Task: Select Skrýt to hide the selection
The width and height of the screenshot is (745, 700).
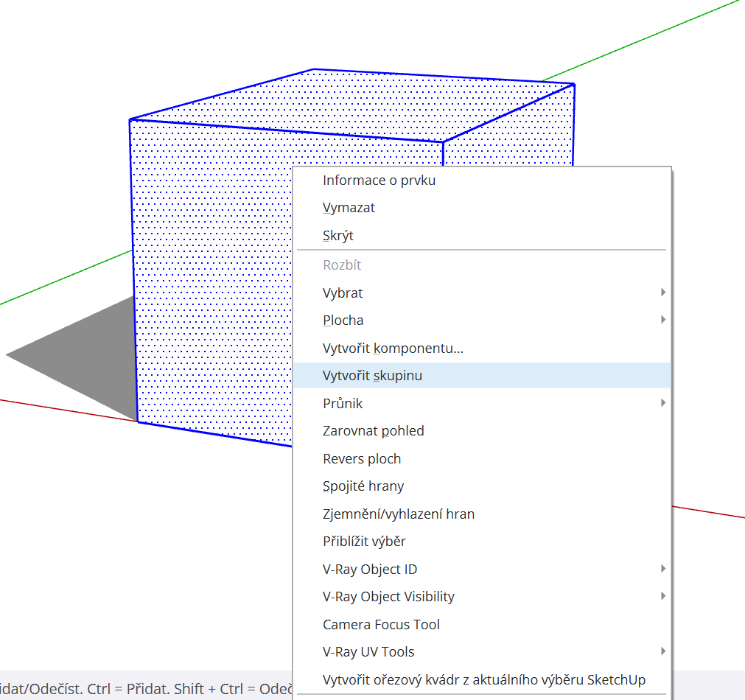Action: [338, 236]
